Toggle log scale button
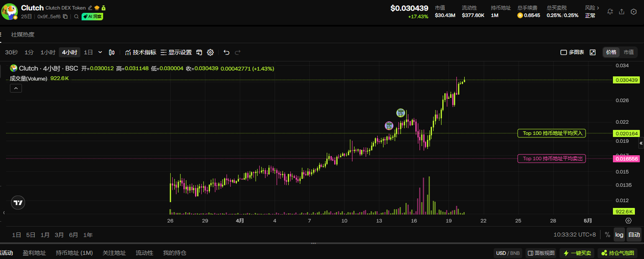 pyautogui.click(x=619, y=235)
